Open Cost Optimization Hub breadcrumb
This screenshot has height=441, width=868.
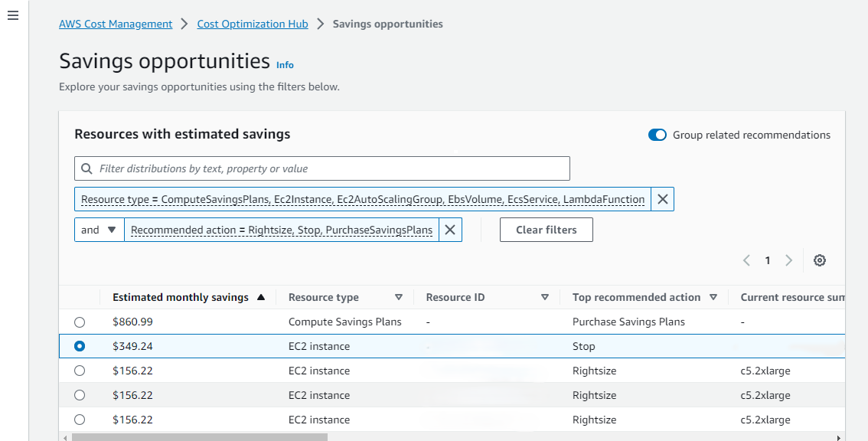[x=253, y=24]
